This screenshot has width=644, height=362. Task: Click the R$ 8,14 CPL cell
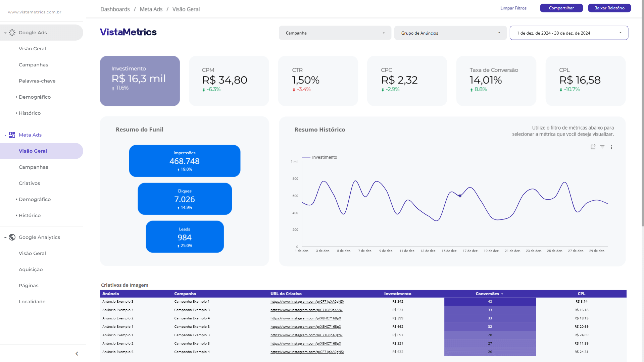[x=581, y=302]
